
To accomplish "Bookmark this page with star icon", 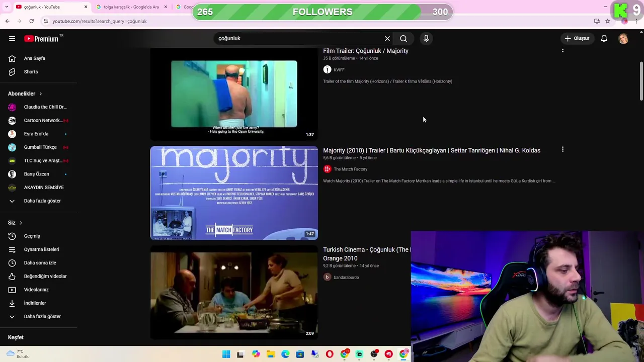I will tap(608, 21).
